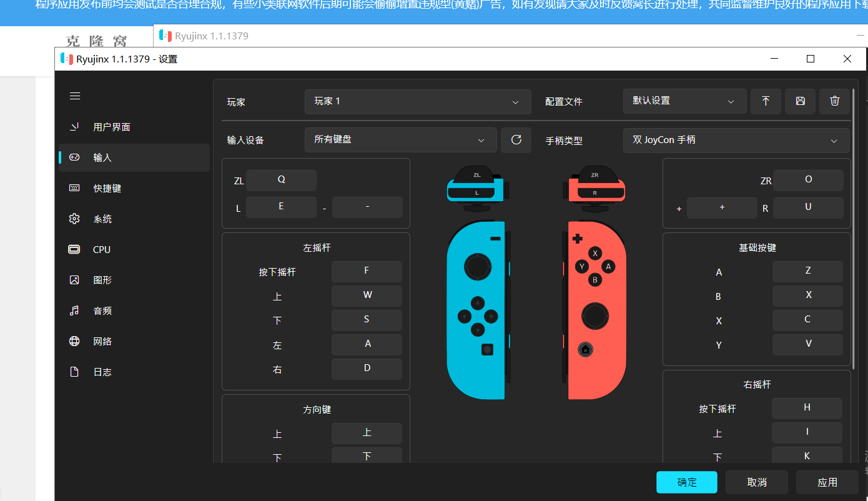The image size is (868, 501).
Task: Click the document icon beside 日志
Action: coord(74,372)
